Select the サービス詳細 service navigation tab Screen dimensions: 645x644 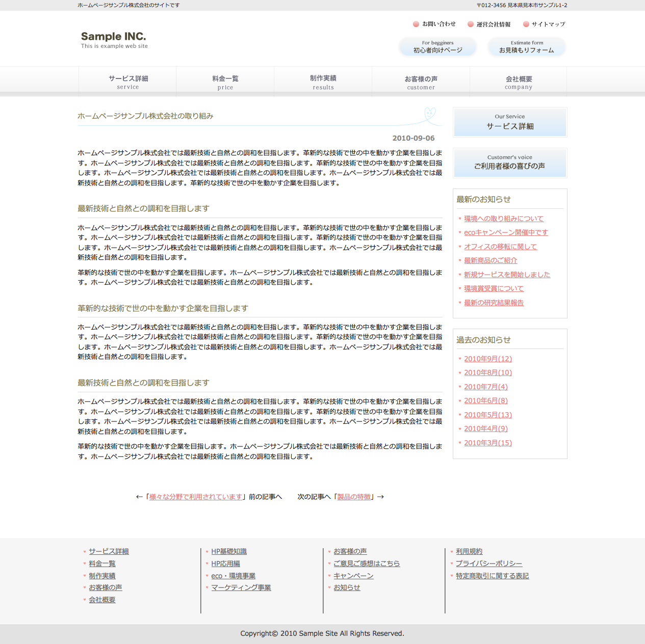(128, 82)
